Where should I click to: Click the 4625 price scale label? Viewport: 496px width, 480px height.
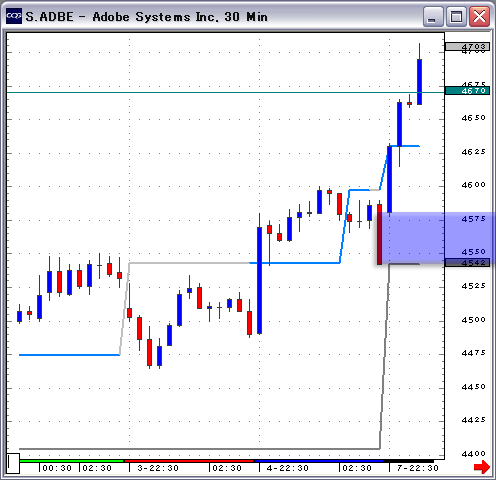pyautogui.click(x=474, y=152)
